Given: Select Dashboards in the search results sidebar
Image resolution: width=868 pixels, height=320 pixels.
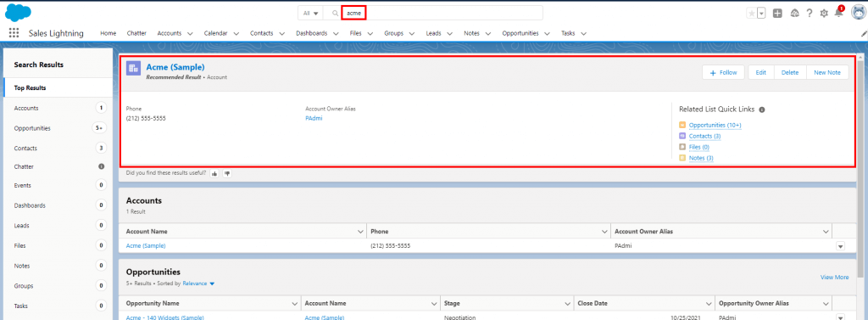Looking at the screenshot, I should point(58,205).
